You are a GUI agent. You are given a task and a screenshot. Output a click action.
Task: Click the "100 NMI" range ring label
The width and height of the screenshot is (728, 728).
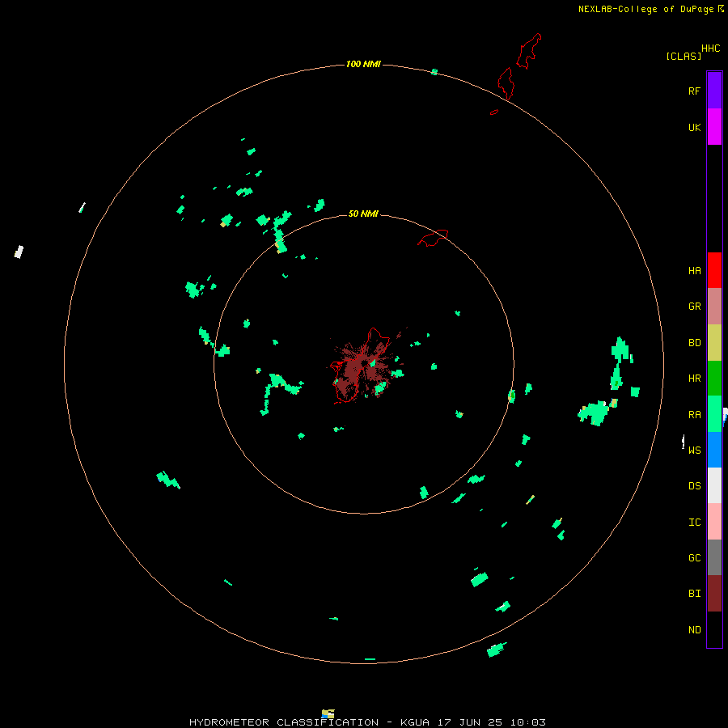[363, 64]
